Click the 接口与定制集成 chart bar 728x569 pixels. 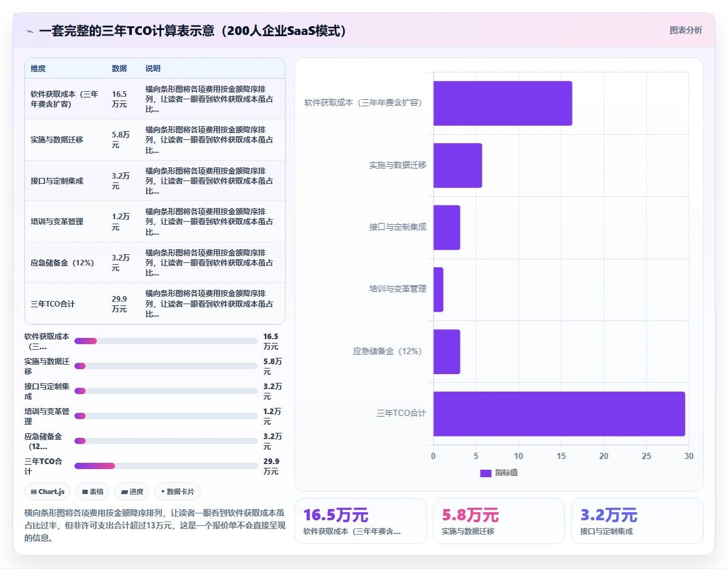[447, 227]
